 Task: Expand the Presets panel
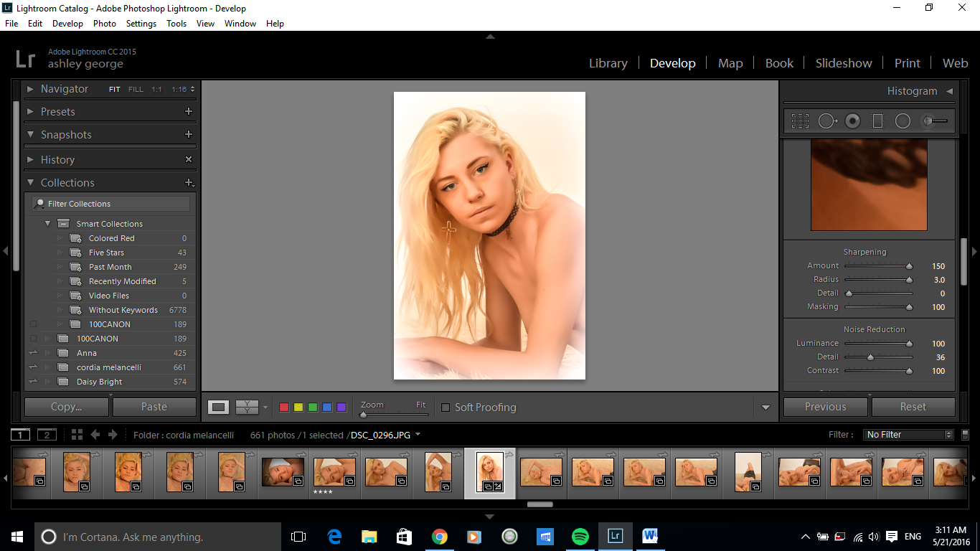(30, 111)
